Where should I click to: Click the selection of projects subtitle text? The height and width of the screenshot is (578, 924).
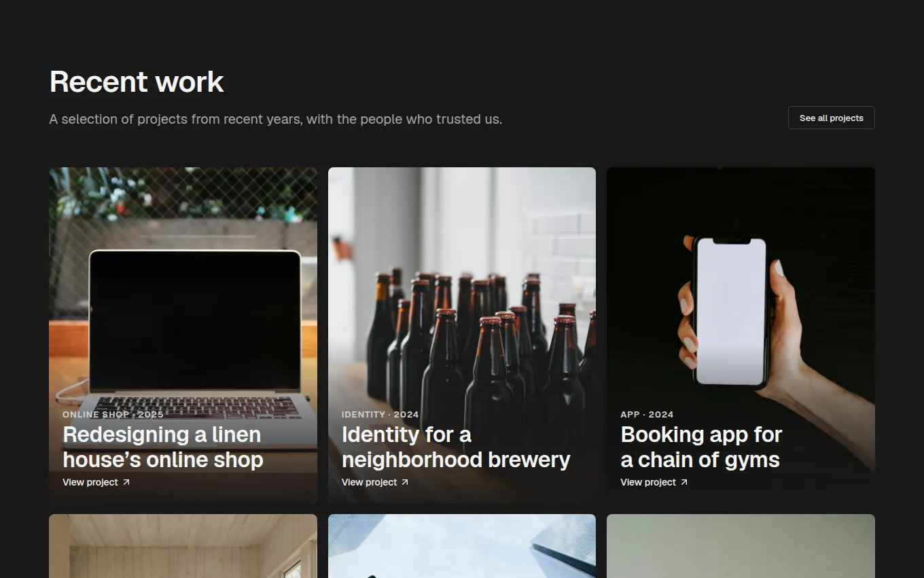(276, 119)
